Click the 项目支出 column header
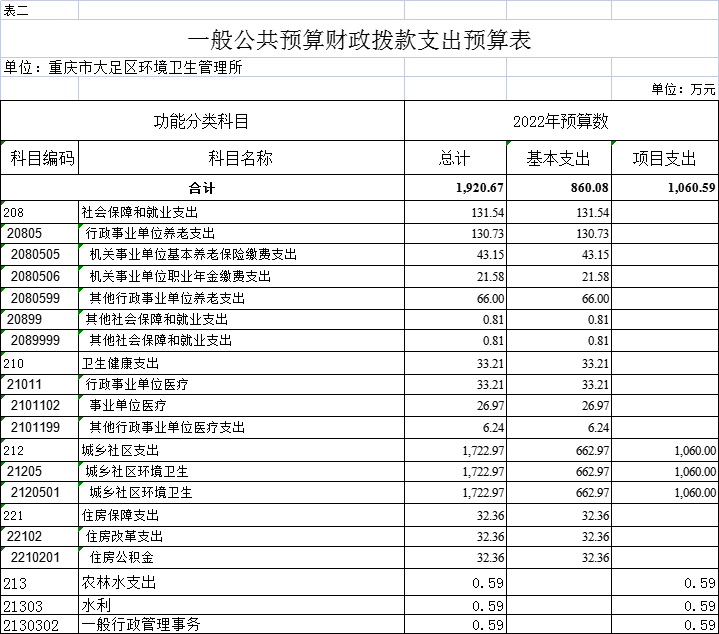 pos(665,158)
